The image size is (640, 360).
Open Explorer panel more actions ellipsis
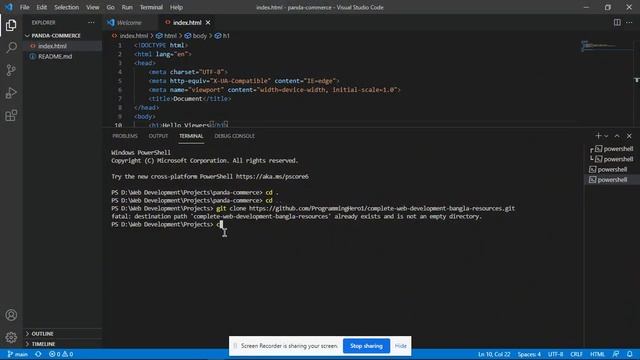click(x=91, y=22)
